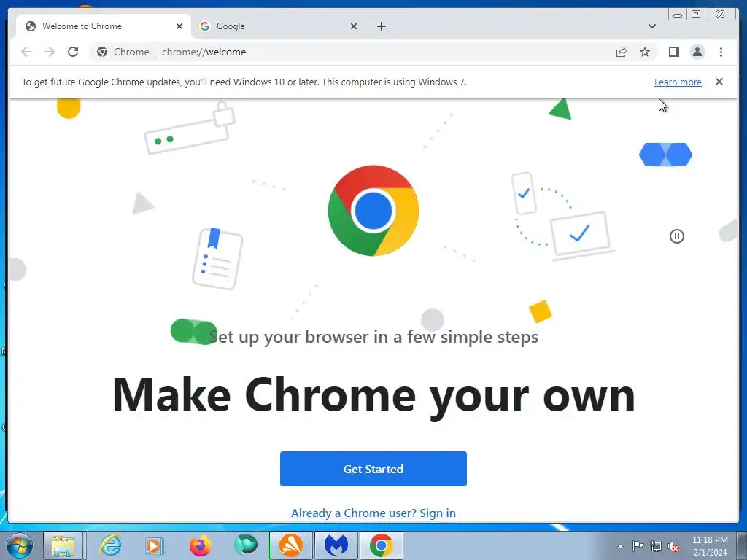Open the Chrome three-dot menu
Viewport: 747px width, 560px height.
pyautogui.click(x=721, y=52)
